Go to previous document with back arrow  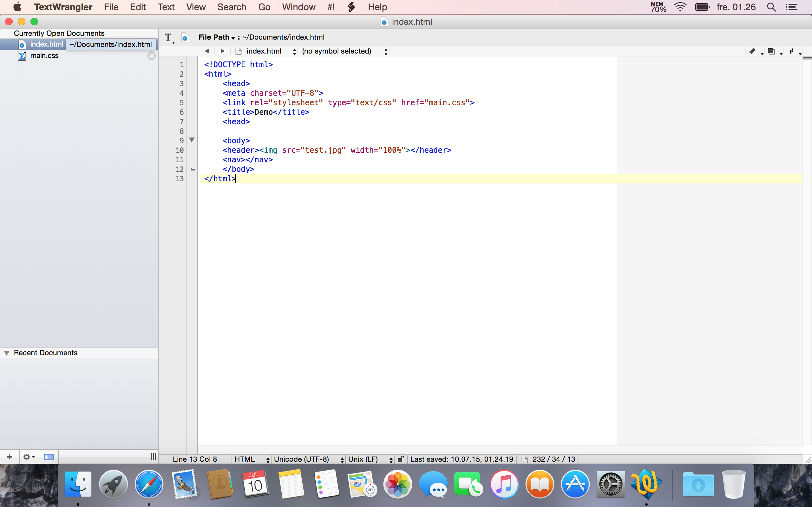(207, 51)
